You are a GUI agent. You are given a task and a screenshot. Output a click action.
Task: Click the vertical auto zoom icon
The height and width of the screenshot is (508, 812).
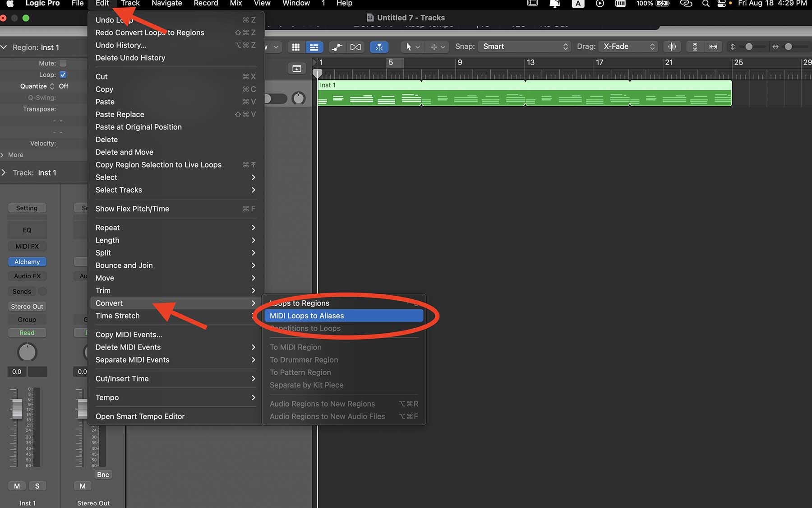(695, 47)
